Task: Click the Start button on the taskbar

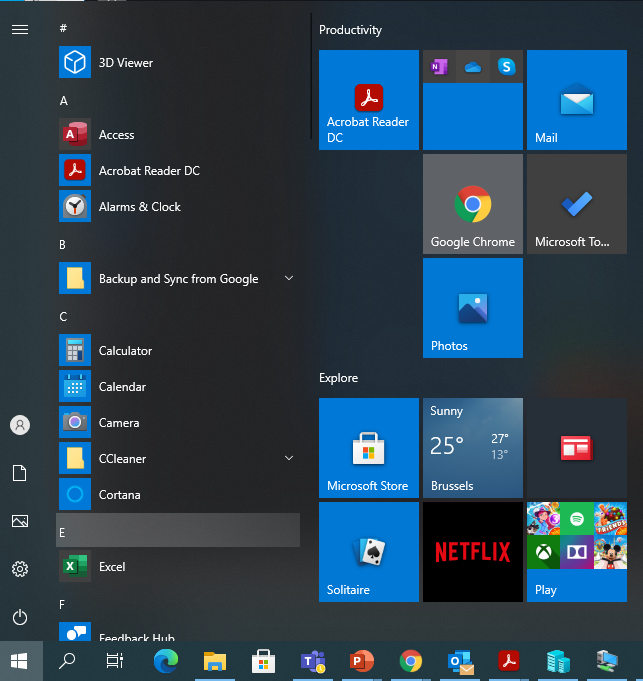Action: [x=20, y=661]
